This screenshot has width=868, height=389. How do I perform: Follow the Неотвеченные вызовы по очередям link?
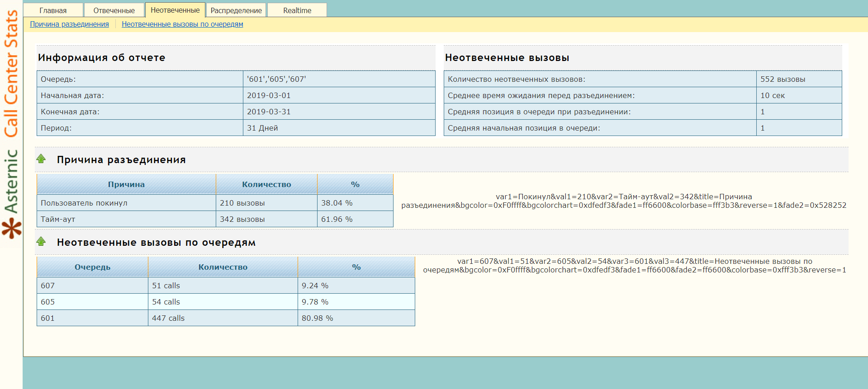click(182, 24)
